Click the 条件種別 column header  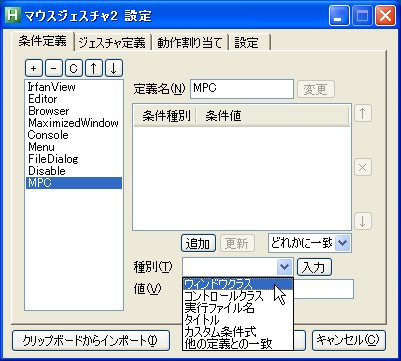165,116
